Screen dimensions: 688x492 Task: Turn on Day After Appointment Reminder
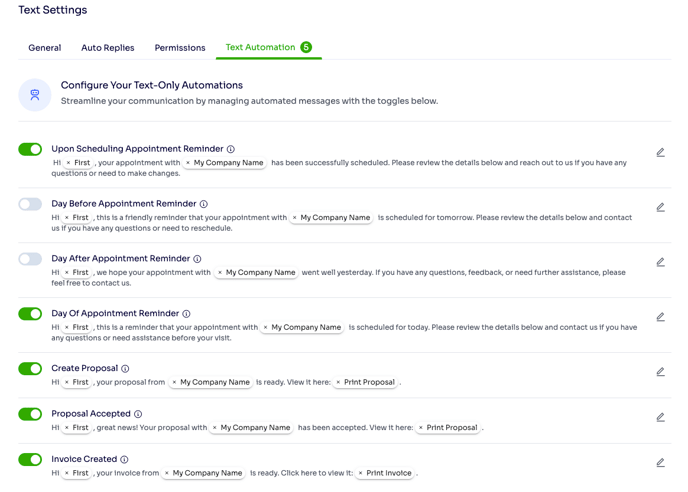(x=30, y=259)
